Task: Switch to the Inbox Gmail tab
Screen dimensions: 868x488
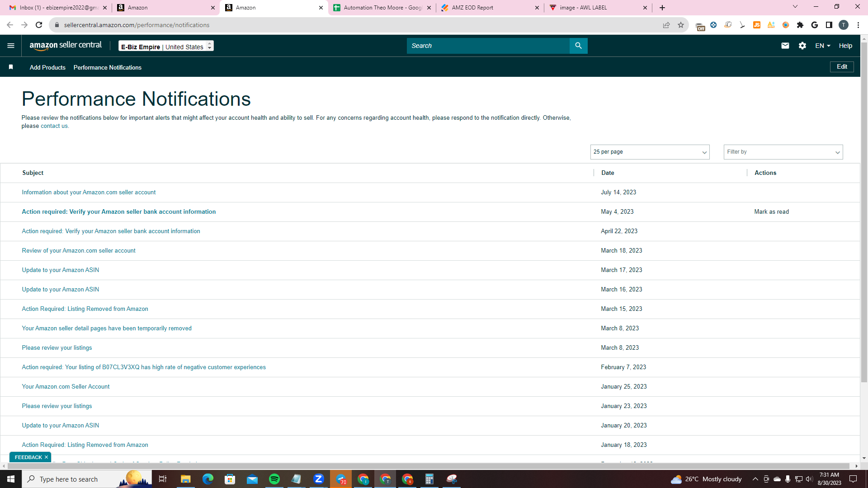Action: (x=58, y=8)
